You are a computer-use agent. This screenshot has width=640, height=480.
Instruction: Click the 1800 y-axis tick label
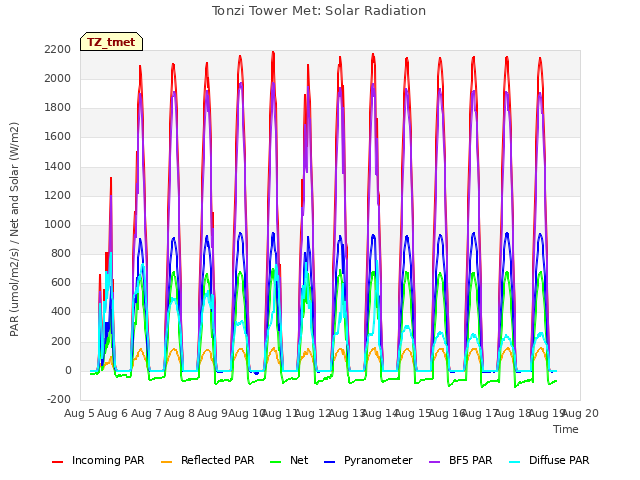[x=58, y=108]
